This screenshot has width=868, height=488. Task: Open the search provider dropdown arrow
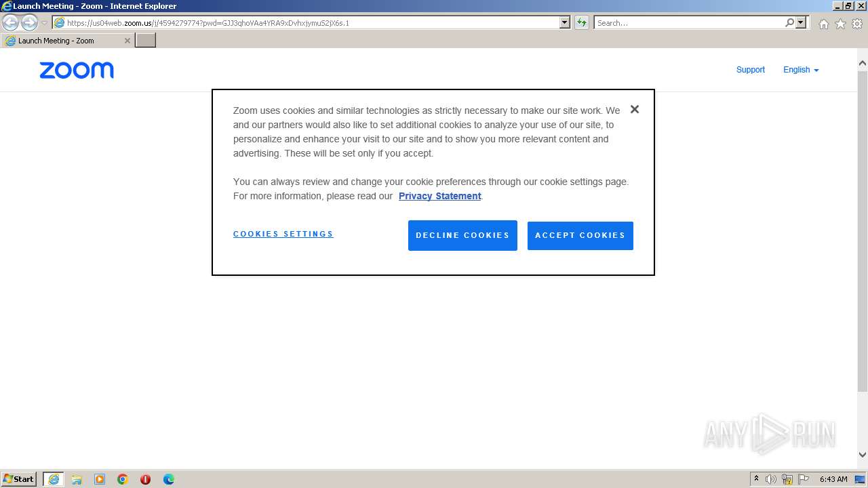tap(801, 23)
